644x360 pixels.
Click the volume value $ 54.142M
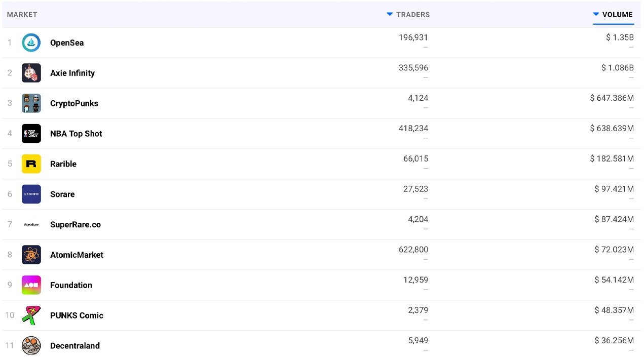pos(614,280)
